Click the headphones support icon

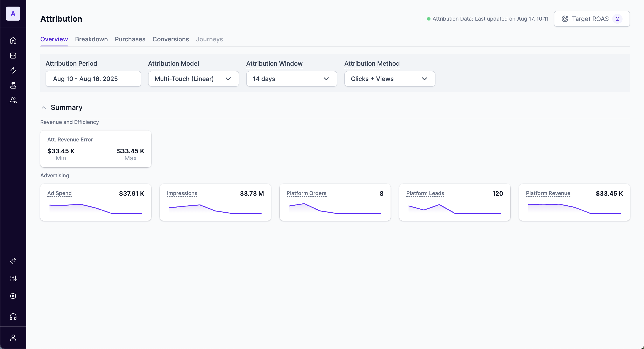pos(13,317)
